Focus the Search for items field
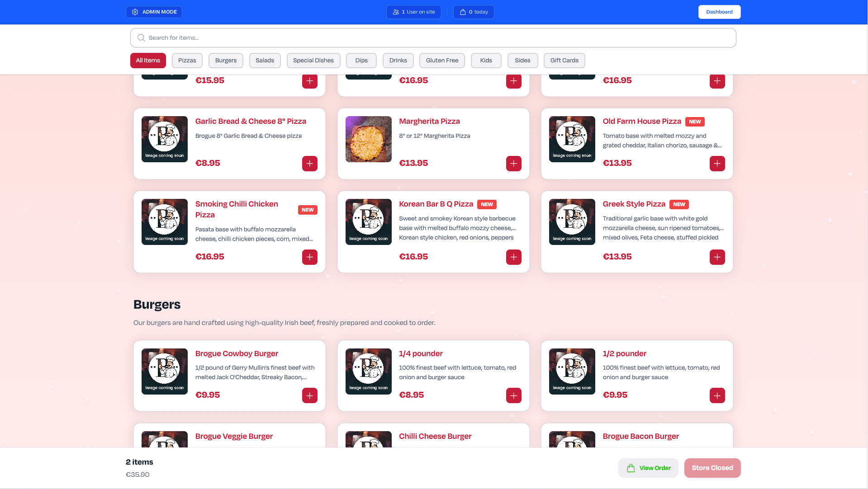The width and height of the screenshot is (868, 489). 433,38
